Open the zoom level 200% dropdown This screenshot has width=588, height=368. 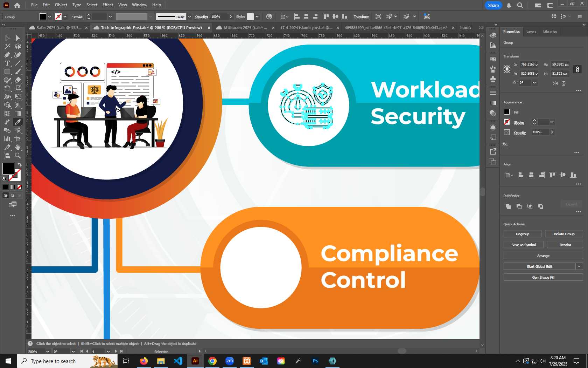point(48,352)
